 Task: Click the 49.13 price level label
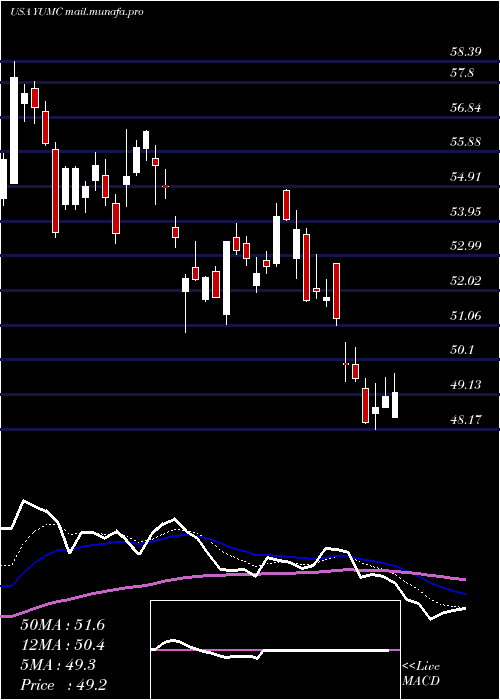tap(466, 385)
